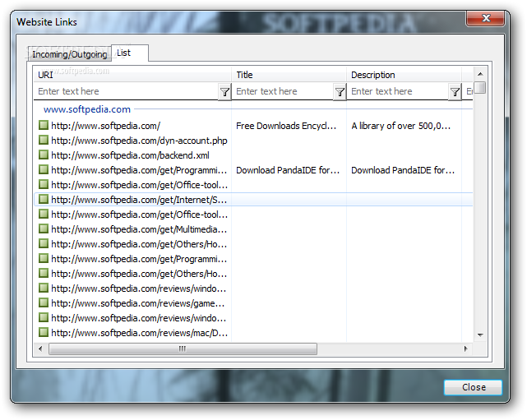The image size is (527, 420).
Task: Click the horizontal scrollbar thumb
Action: tap(183, 348)
